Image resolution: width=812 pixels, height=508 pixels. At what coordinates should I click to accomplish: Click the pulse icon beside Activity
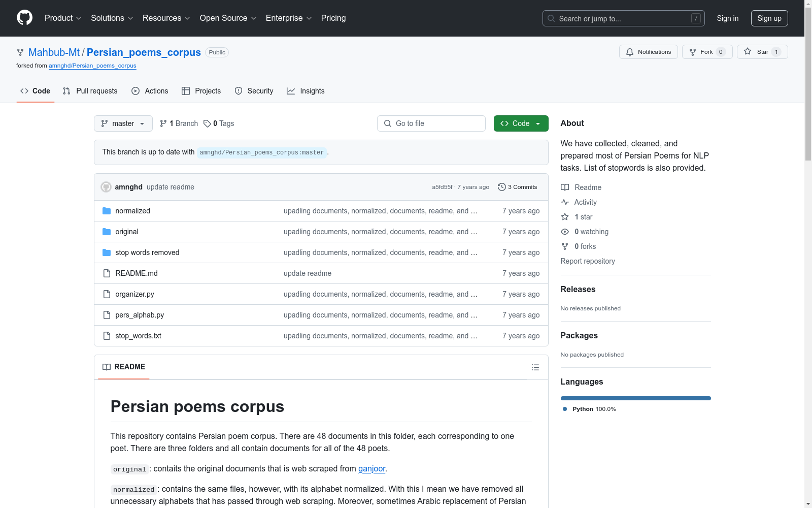point(565,202)
